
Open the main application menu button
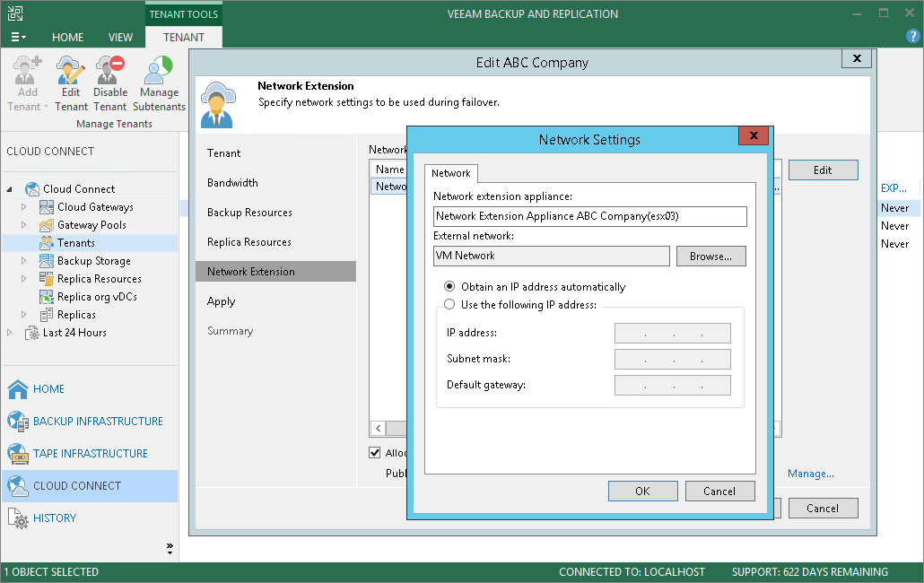18,37
